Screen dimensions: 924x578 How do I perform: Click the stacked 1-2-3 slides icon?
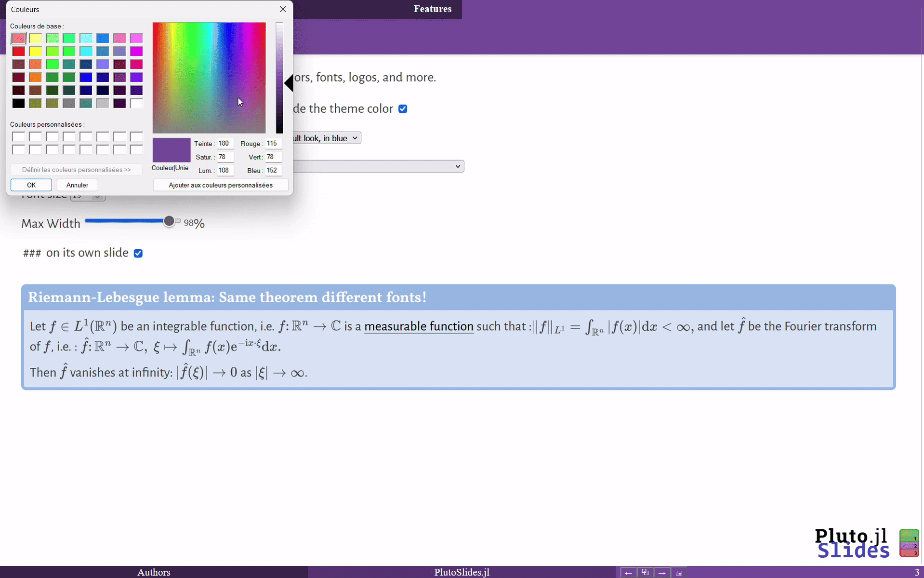click(x=909, y=543)
